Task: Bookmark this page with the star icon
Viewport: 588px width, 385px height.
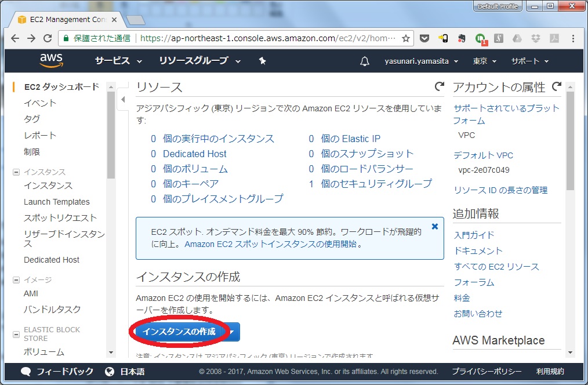Action: click(406, 38)
